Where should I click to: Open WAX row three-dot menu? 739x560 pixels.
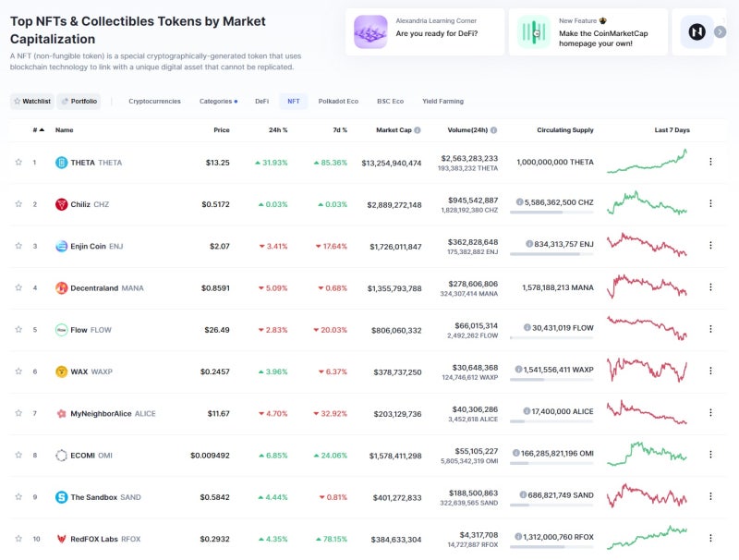(710, 371)
